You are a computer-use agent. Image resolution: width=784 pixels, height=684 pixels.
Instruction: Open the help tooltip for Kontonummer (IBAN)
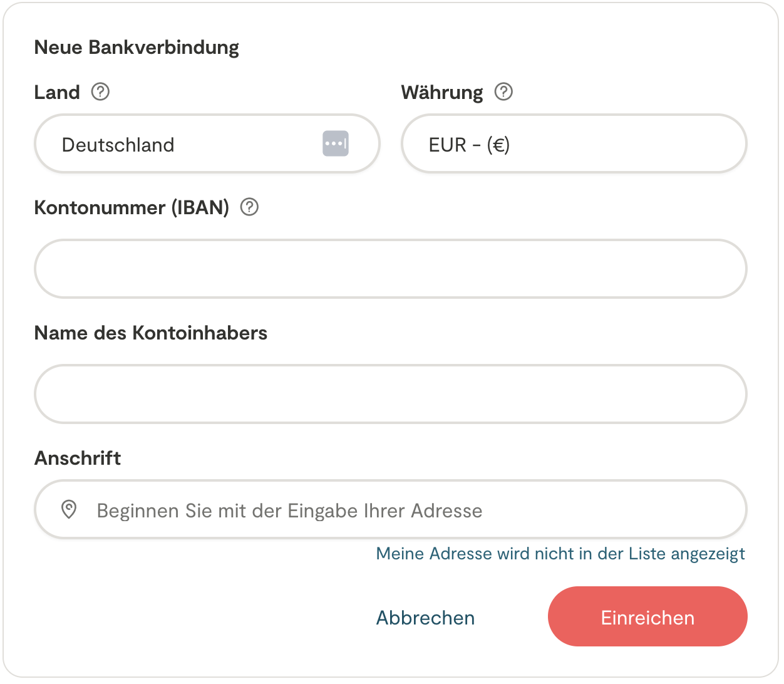click(x=249, y=207)
